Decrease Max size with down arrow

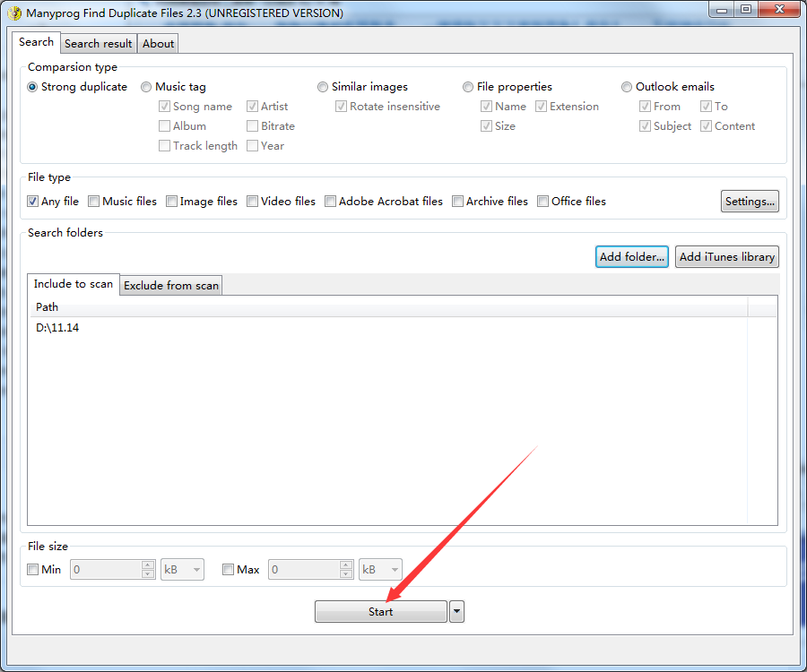pyautogui.click(x=346, y=574)
